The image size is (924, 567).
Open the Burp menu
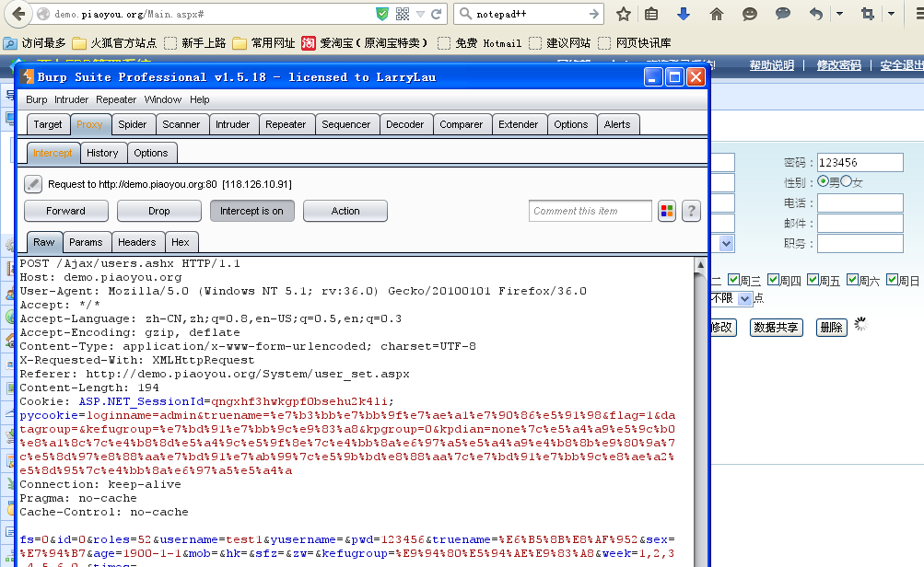(37, 99)
